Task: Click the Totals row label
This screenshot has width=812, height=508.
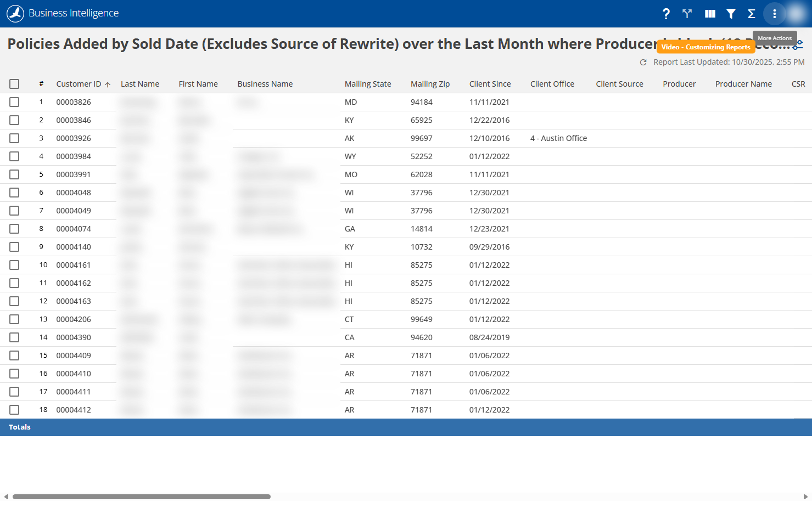Action: 20,427
